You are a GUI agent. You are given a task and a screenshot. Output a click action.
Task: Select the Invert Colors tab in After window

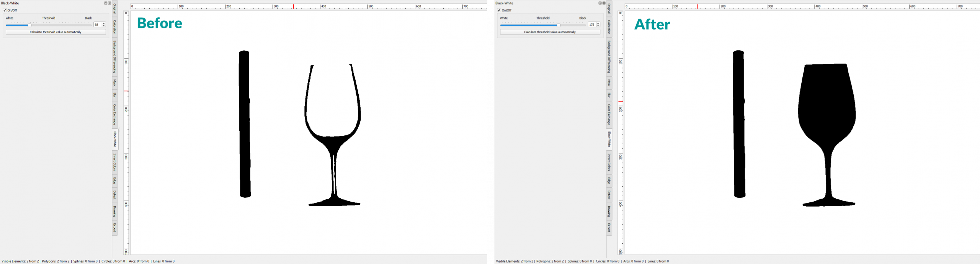tap(609, 162)
